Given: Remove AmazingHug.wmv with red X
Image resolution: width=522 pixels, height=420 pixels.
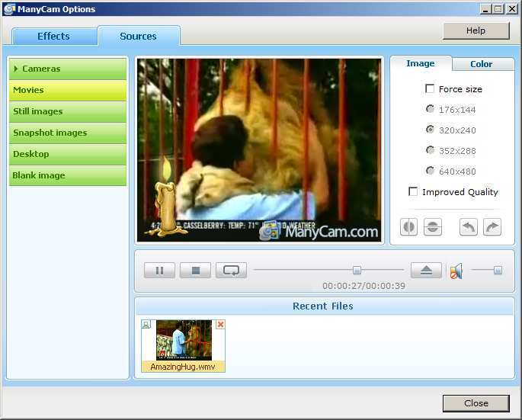Looking at the screenshot, I should pyautogui.click(x=220, y=324).
